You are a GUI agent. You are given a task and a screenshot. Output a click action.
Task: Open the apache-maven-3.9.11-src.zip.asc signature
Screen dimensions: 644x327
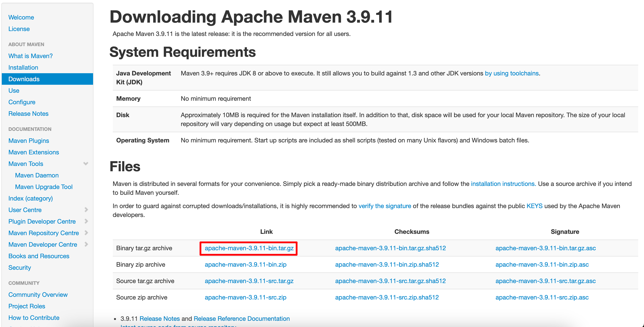(x=542, y=297)
